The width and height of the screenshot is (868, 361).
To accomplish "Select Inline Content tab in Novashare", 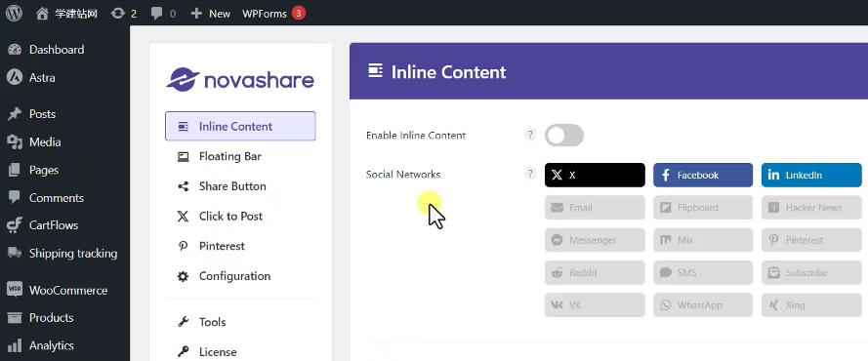I will pos(240,126).
